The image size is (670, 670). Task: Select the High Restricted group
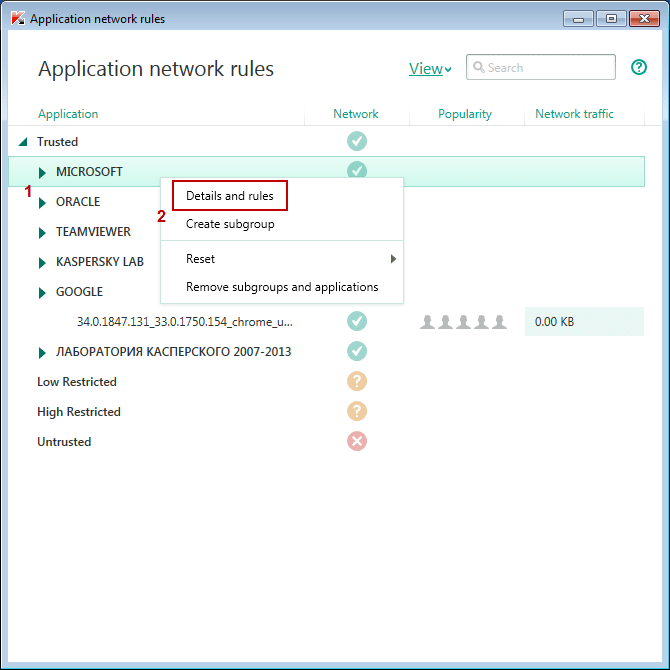(x=79, y=411)
